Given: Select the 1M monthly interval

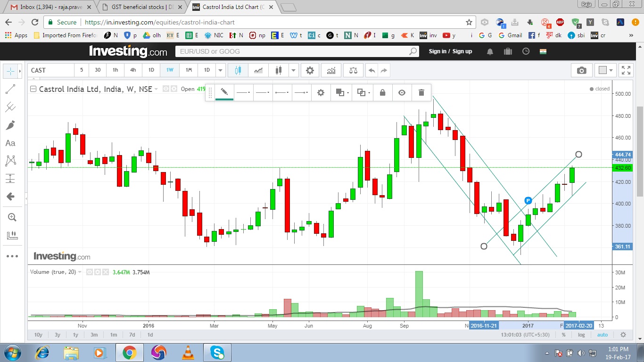Looking at the screenshot, I should point(189,70).
